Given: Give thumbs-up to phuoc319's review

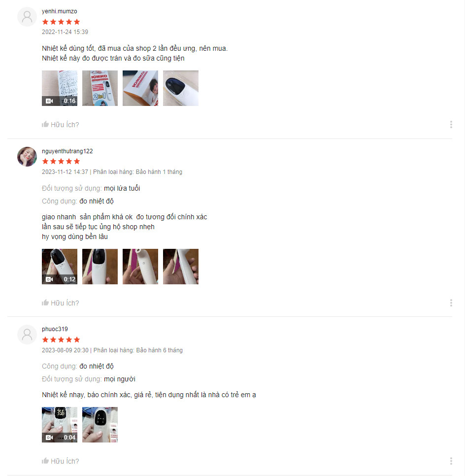Looking at the screenshot, I should (x=61, y=461).
